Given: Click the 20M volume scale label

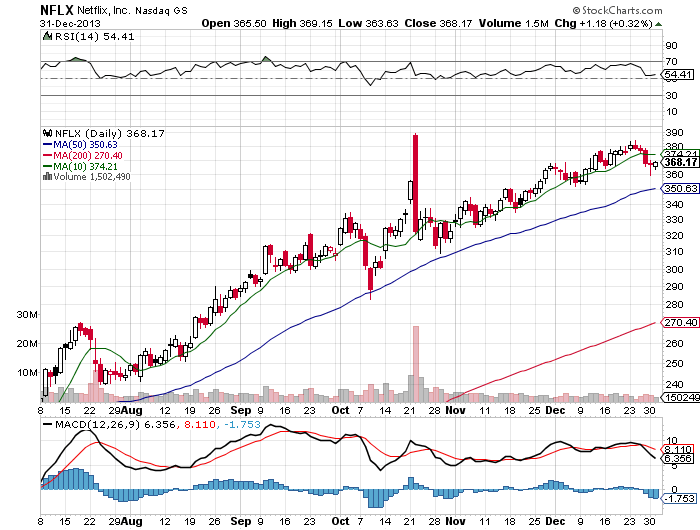Looking at the screenshot, I should [27, 343].
